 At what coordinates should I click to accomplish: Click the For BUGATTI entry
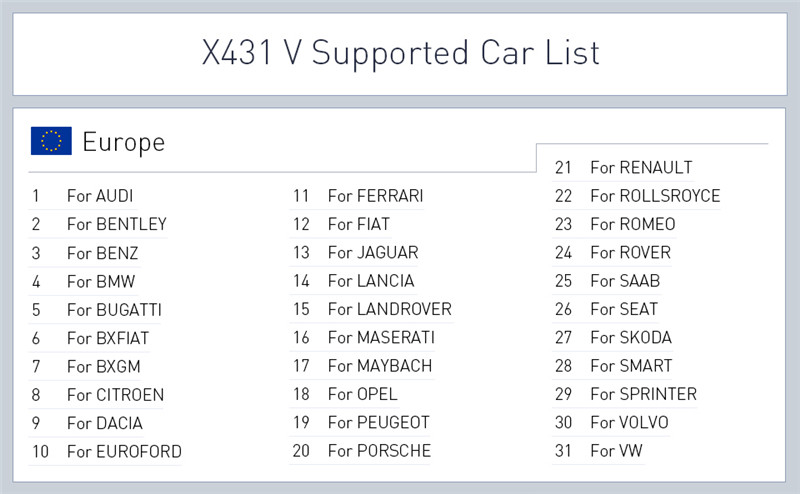pos(113,310)
